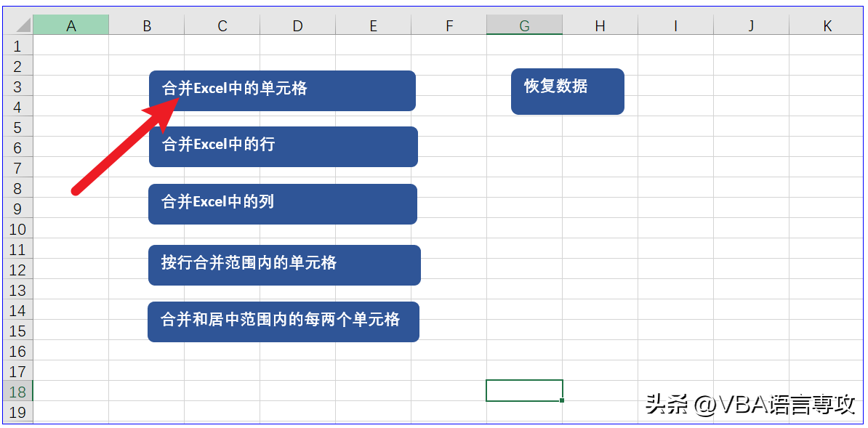Image resolution: width=868 pixels, height=428 pixels.
Task: Click the active cell G18
Action: [525, 390]
